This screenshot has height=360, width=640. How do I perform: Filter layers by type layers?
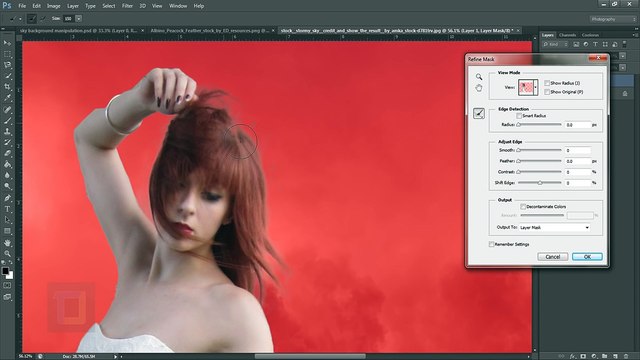point(596,44)
